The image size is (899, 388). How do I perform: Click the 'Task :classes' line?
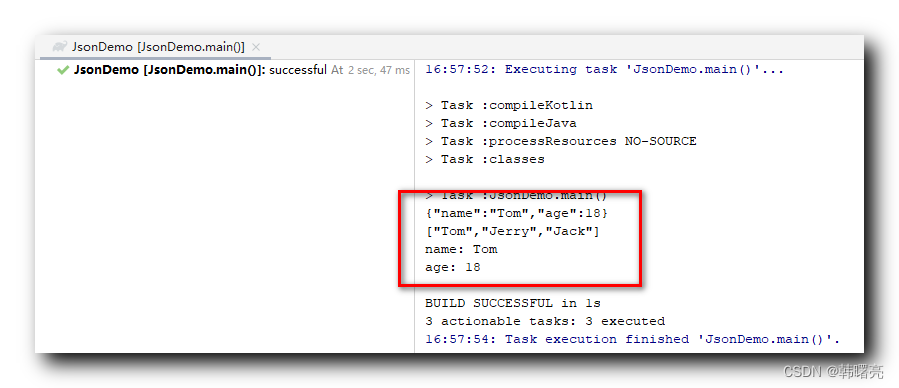485,159
